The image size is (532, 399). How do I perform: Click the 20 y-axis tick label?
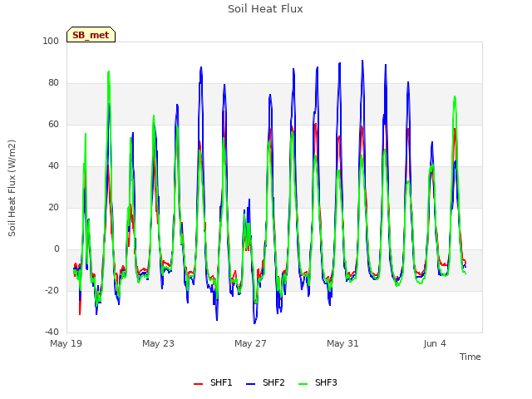(x=53, y=208)
